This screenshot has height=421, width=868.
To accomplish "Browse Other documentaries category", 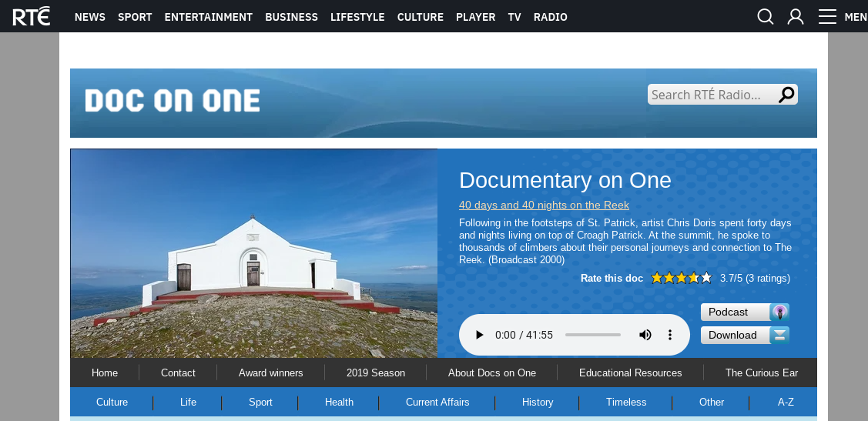I will pyautogui.click(x=712, y=403).
